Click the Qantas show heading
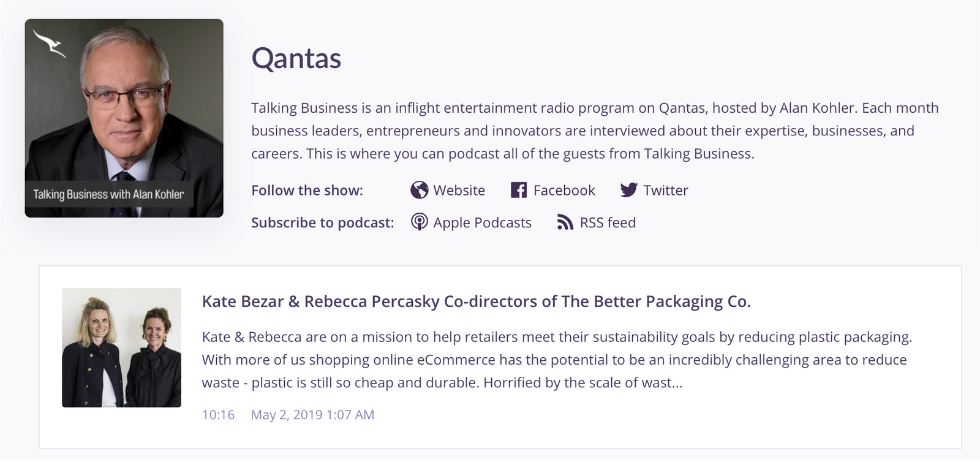 [x=296, y=59]
